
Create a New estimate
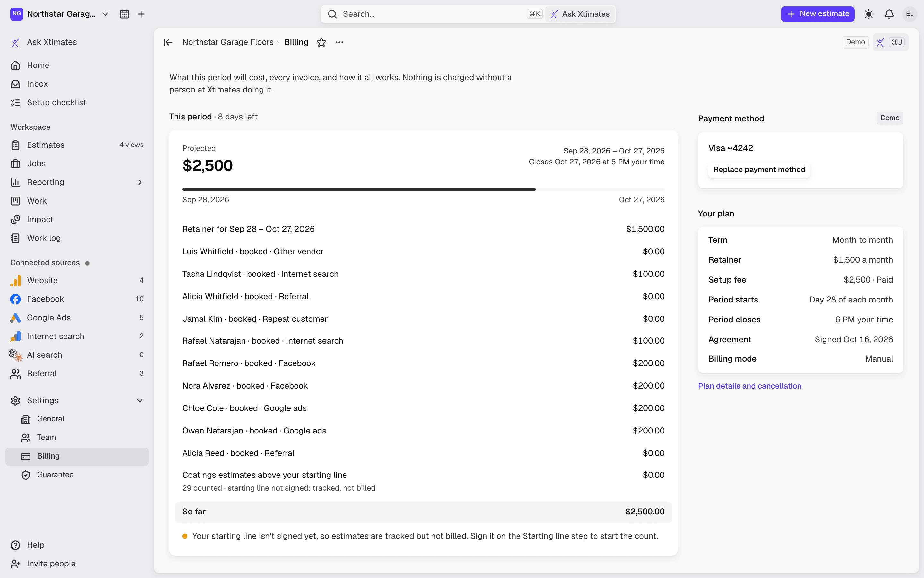817,14
